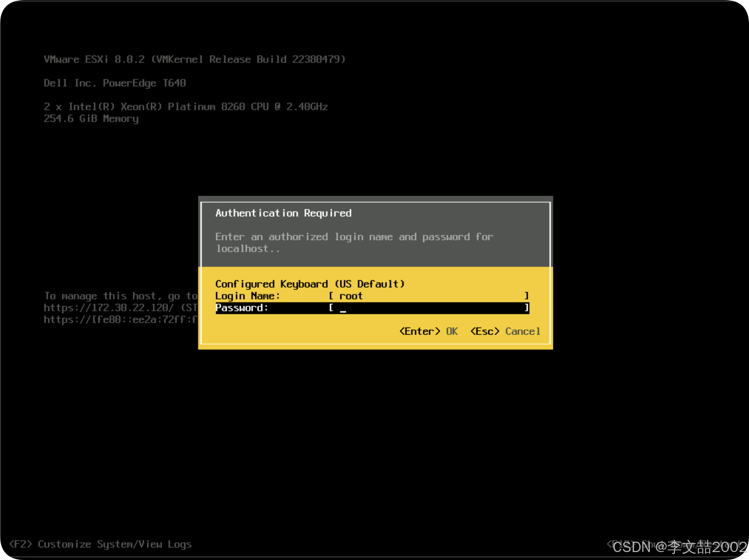Image resolution: width=749 pixels, height=560 pixels.
Task: Click the VMware ESXi 8.0.2 version line
Action: (x=194, y=59)
